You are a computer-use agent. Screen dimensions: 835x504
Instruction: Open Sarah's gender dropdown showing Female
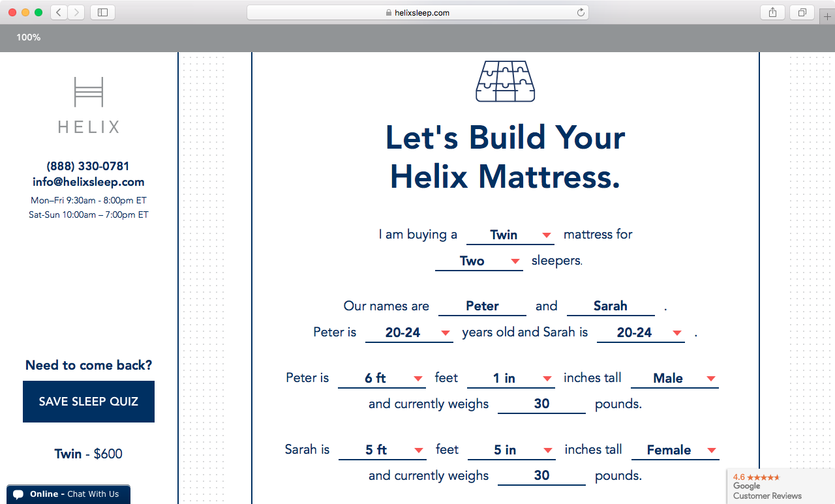coord(675,451)
